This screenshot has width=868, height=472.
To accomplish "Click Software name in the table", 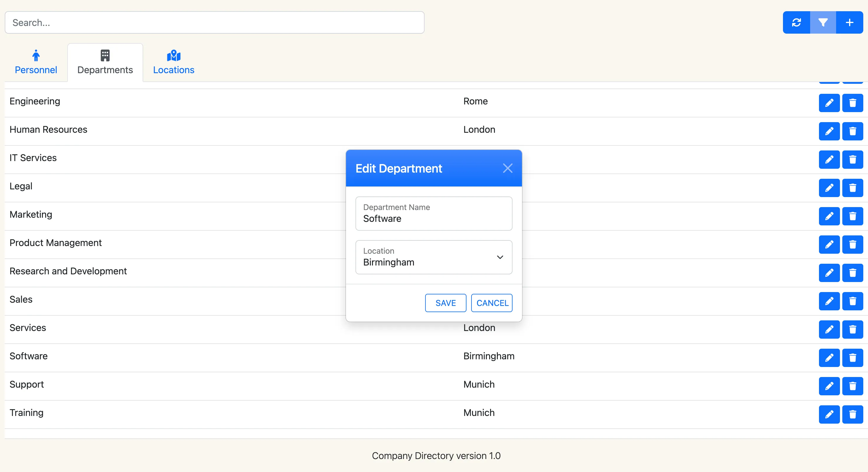I will [x=28, y=356].
